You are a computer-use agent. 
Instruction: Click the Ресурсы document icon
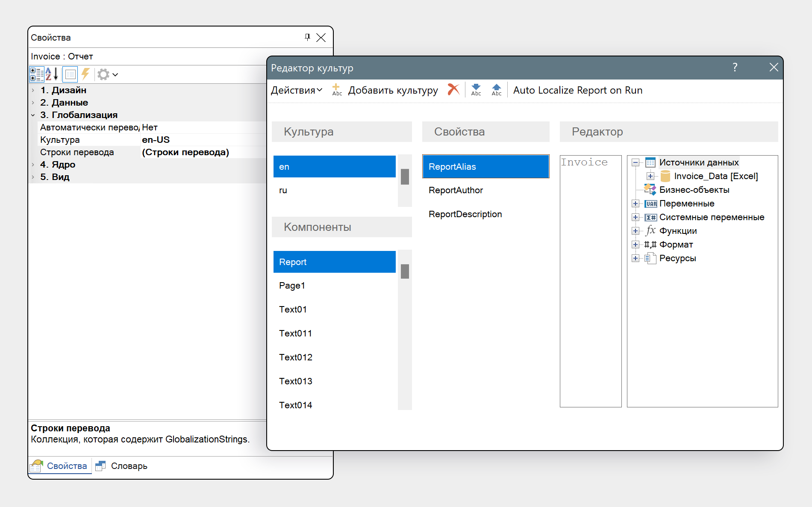[x=650, y=258]
